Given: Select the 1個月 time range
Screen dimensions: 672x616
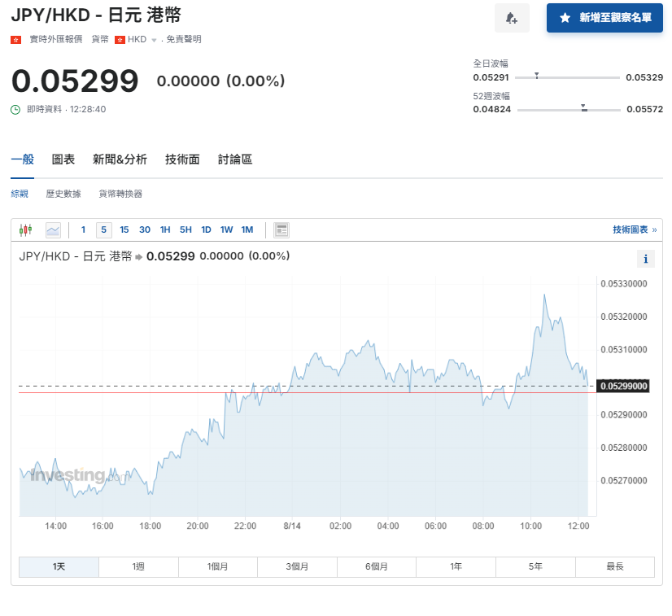Looking at the screenshot, I should click(x=218, y=566).
